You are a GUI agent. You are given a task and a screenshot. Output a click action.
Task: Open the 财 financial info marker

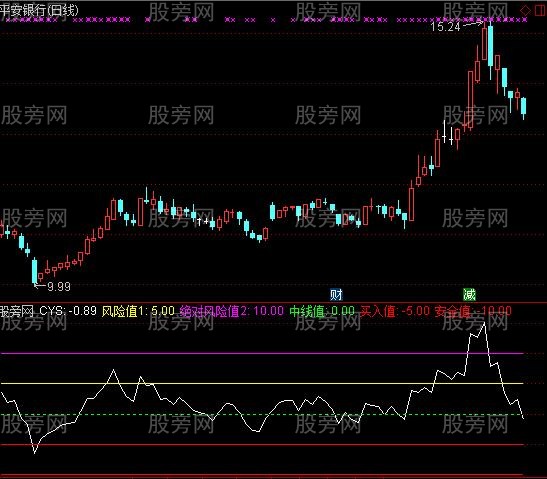click(336, 295)
